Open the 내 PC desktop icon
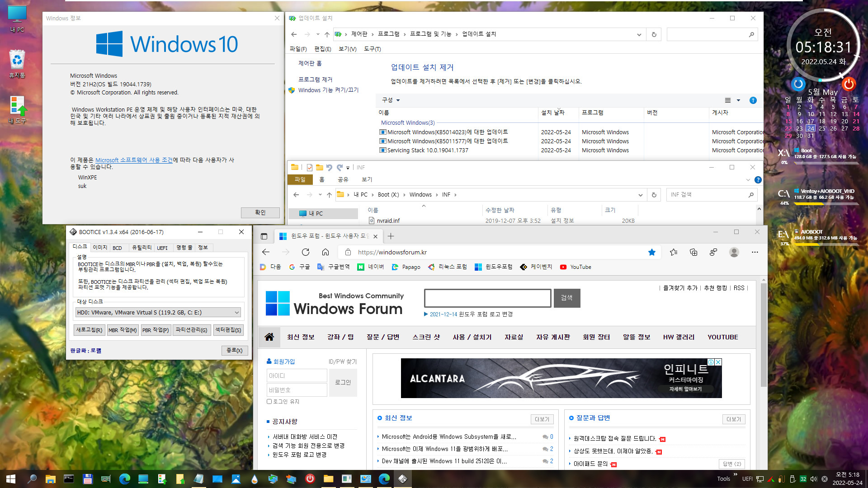This screenshot has height=488, width=868. tap(17, 19)
